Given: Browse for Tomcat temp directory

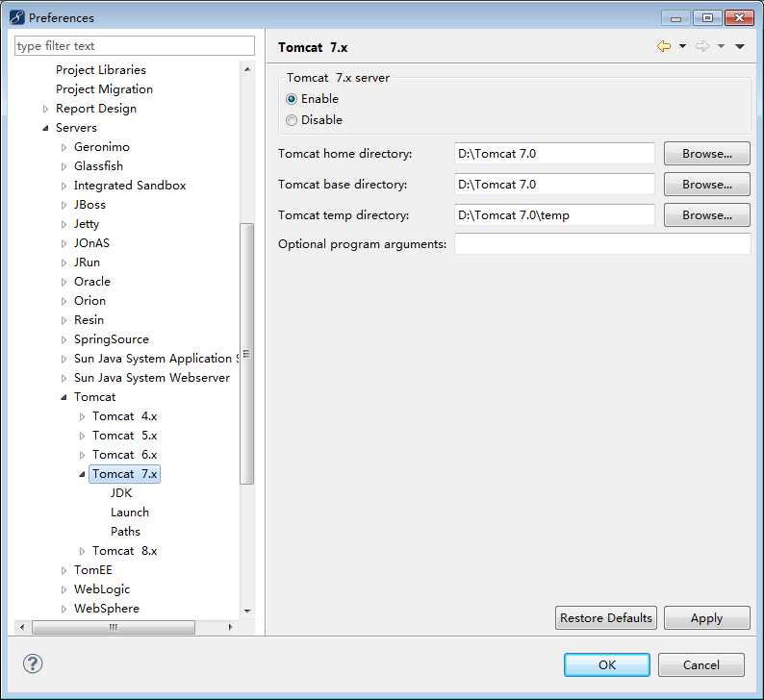Looking at the screenshot, I should [706, 214].
